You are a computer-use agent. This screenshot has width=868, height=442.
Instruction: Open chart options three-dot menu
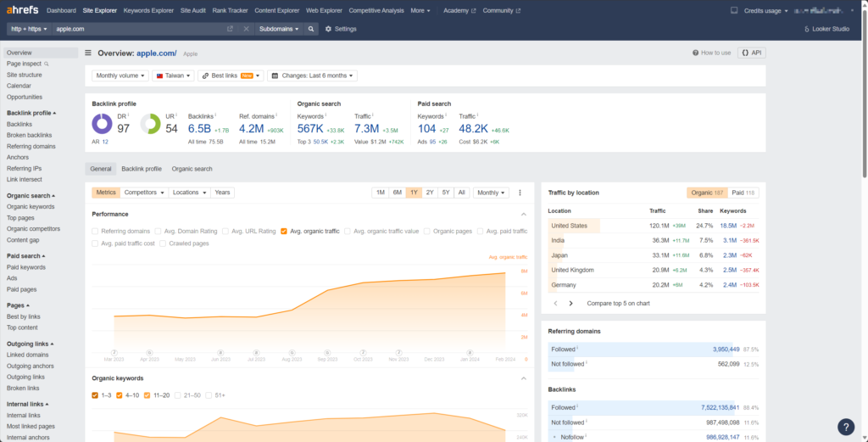tap(520, 193)
